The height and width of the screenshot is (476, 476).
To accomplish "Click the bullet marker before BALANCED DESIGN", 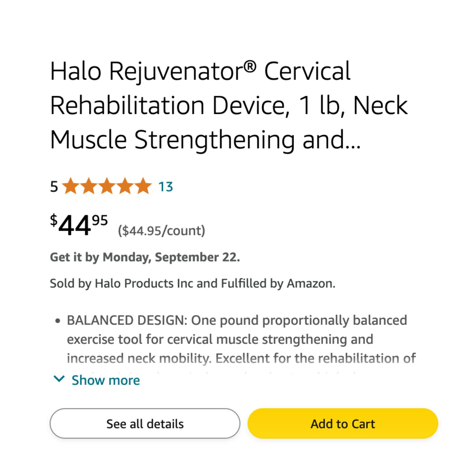I will [57, 321].
